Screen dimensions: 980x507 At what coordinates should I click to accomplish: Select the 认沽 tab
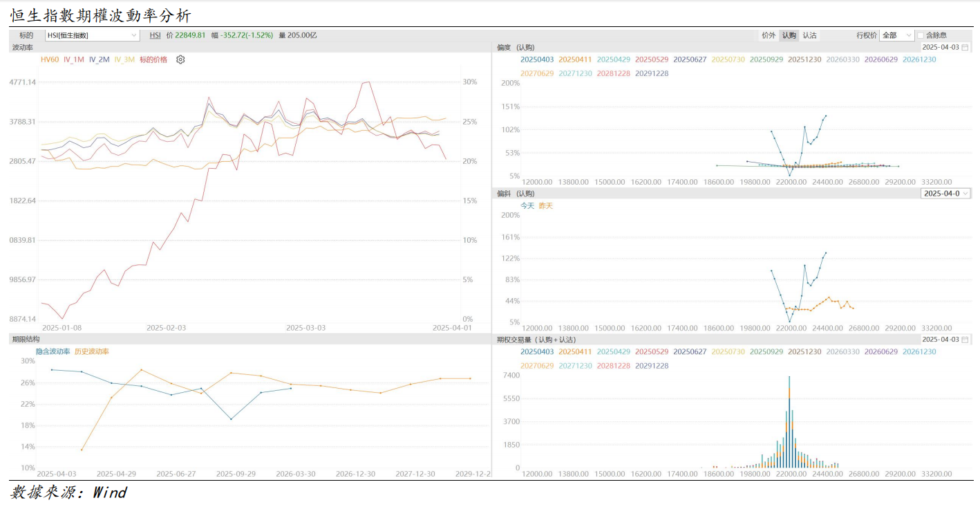tap(809, 35)
